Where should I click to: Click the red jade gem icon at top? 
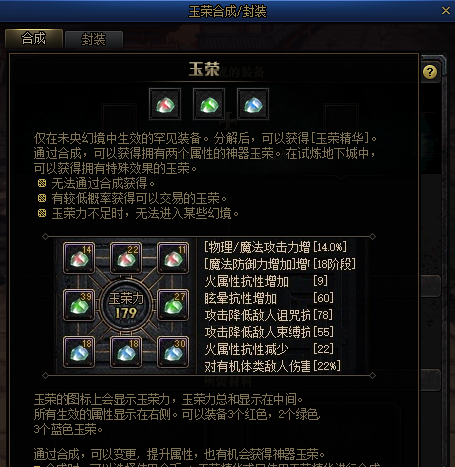click(165, 104)
